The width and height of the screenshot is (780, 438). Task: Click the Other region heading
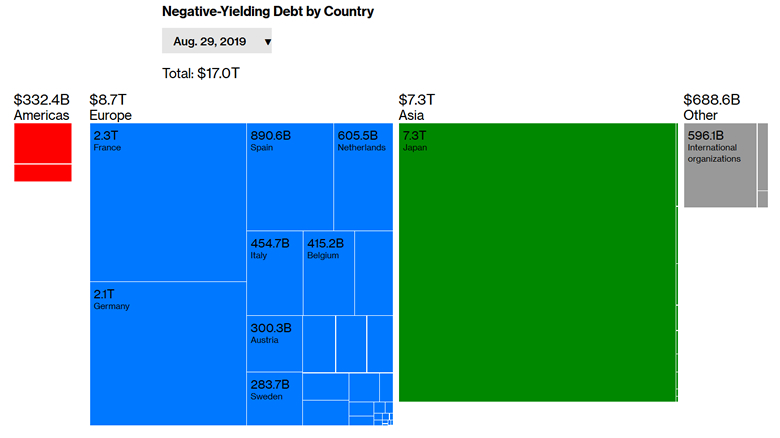pyautogui.click(x=700, y=115)
